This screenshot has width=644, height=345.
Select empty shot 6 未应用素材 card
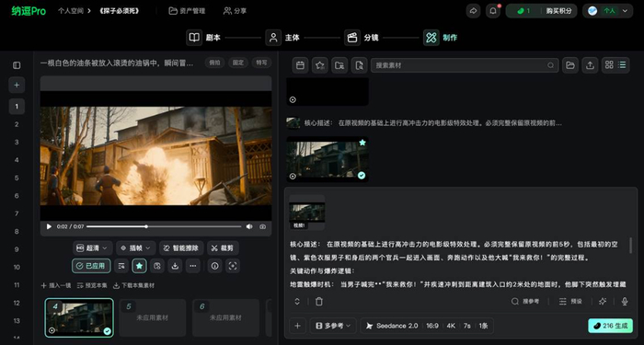pyautogui.click(x=225, y=318)
